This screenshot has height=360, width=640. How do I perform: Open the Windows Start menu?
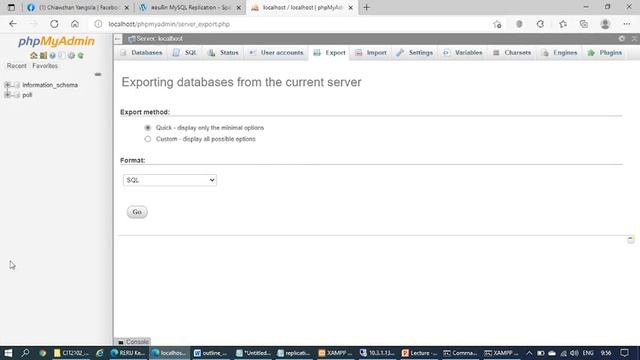[8, 353]
